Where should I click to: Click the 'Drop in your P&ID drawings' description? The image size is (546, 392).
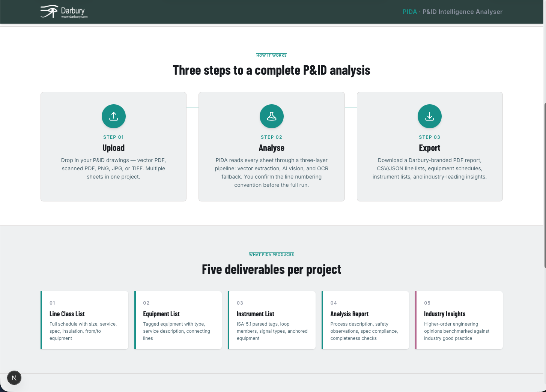(113, 168)
